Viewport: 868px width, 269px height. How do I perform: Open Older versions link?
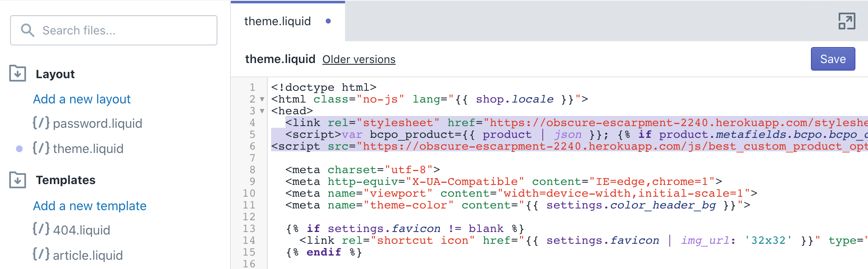[358, 60]
